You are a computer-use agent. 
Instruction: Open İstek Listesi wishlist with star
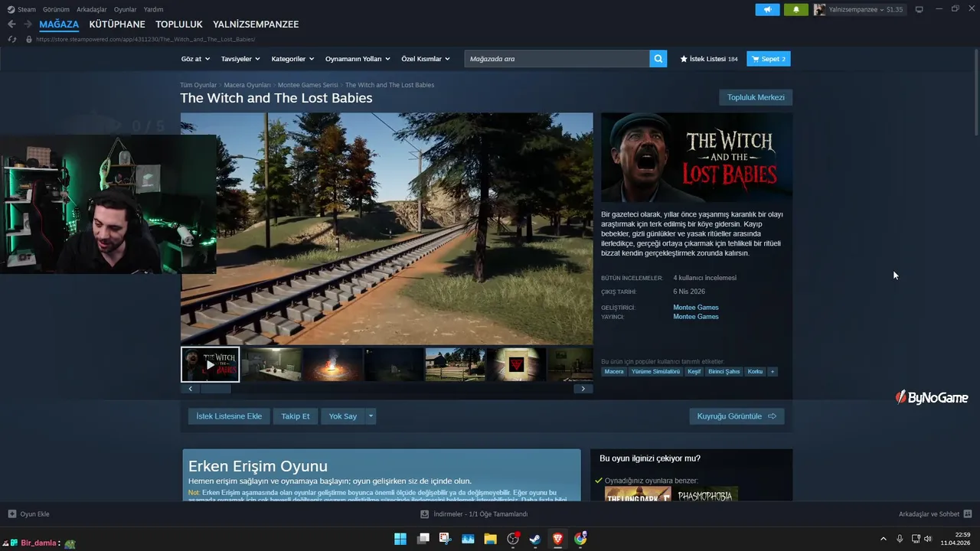click(709, 59)
